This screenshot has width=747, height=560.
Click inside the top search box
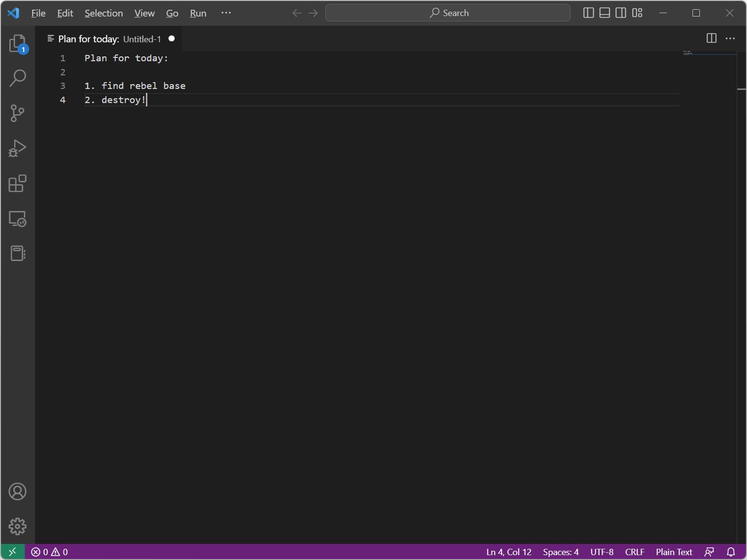point(447,13)
